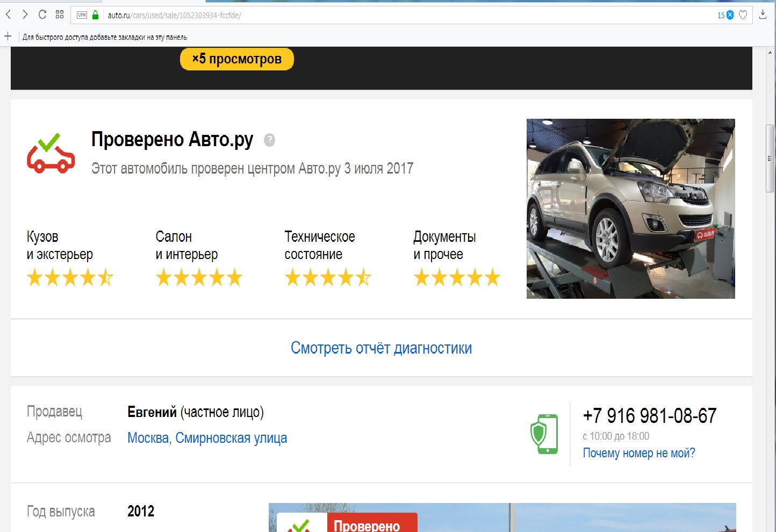Click the red car with checkmark icon
Image resolution: width=776 pixels, height=532 pixels.
51,153
